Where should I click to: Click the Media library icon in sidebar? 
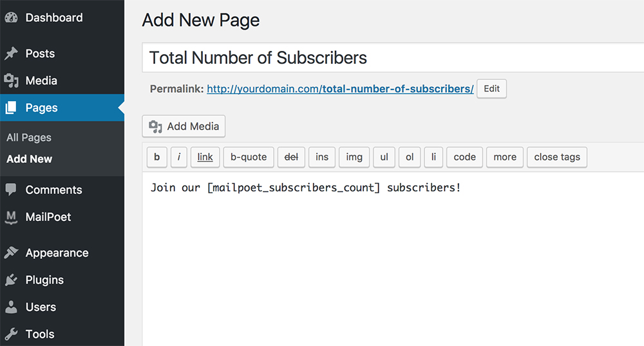[x=11, y=81]
